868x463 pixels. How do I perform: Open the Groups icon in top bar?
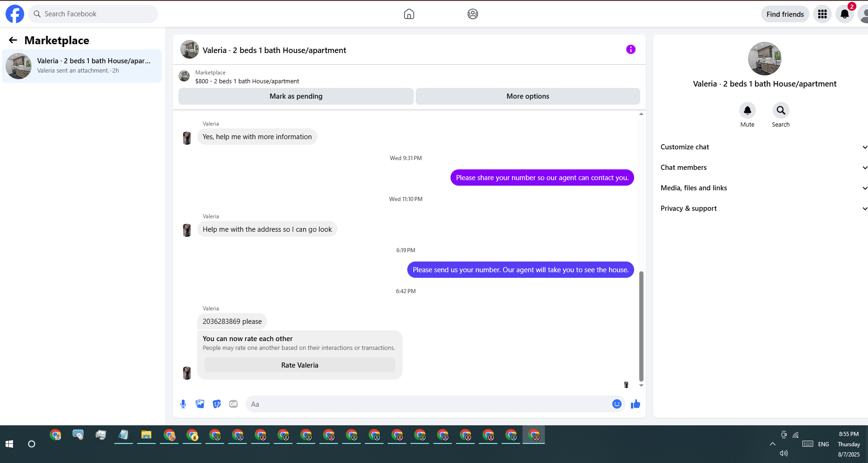tap(473, 14)
